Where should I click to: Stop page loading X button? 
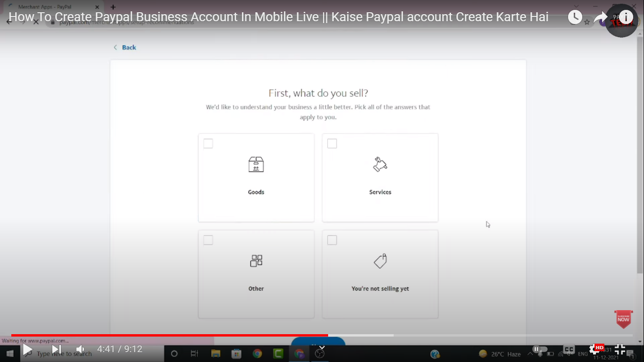36,22
